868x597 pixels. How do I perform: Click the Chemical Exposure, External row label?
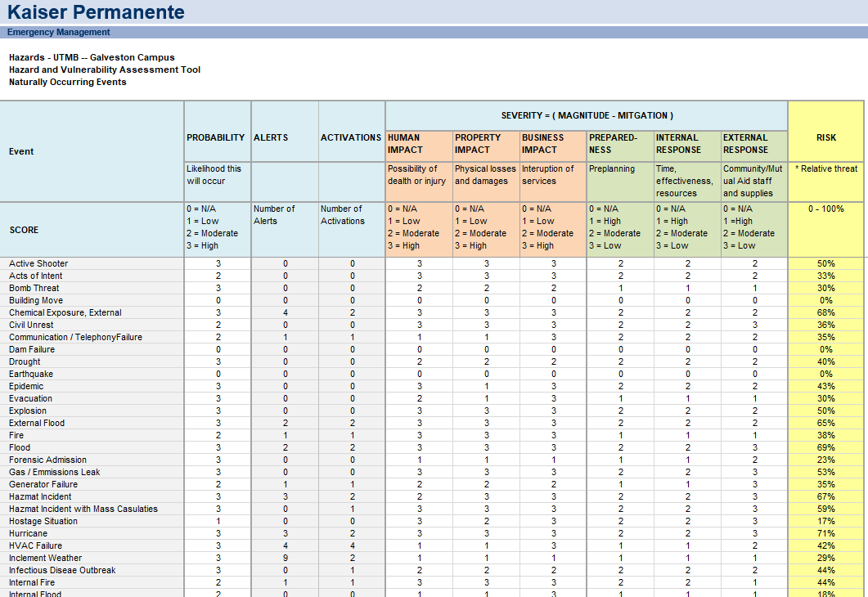65,312
